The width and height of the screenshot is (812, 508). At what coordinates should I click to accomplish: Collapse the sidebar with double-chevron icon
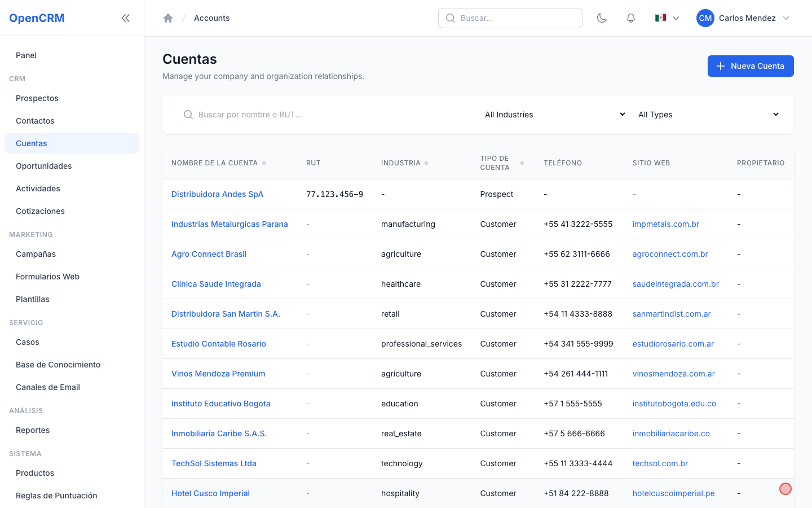[126, 18]
